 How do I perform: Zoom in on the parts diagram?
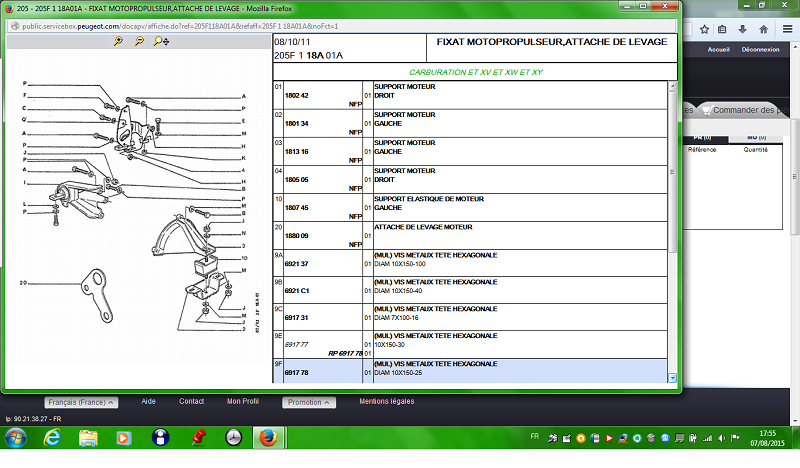coord(118,41)
